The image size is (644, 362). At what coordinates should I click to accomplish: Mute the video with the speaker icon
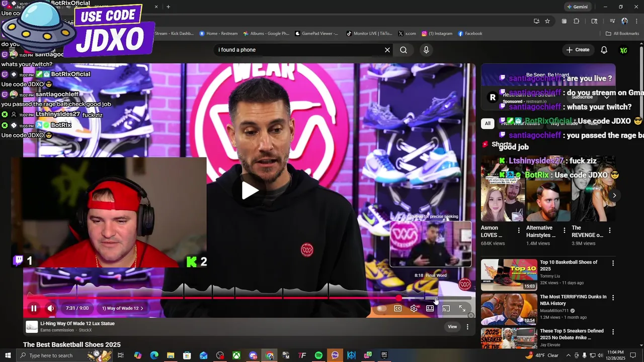tap(51, 308)
